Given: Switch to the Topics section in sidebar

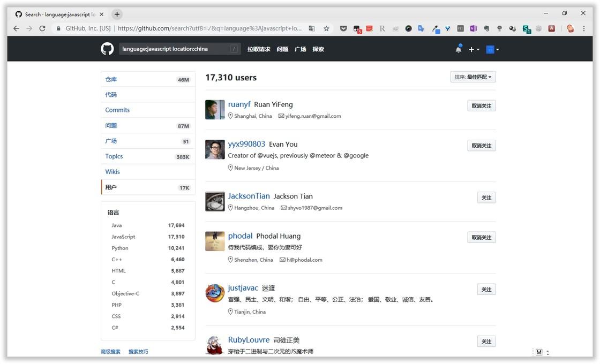Looking at the screenshot, I should coord(114,156).
